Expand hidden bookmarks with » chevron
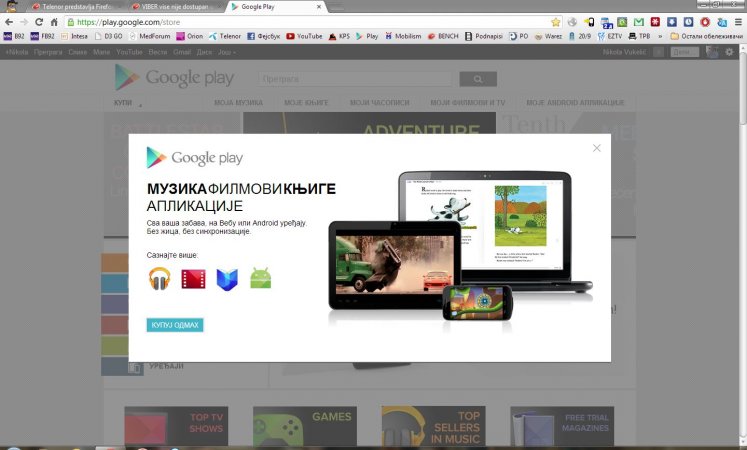This screenshot has height=450, width=747. point(660,36)
